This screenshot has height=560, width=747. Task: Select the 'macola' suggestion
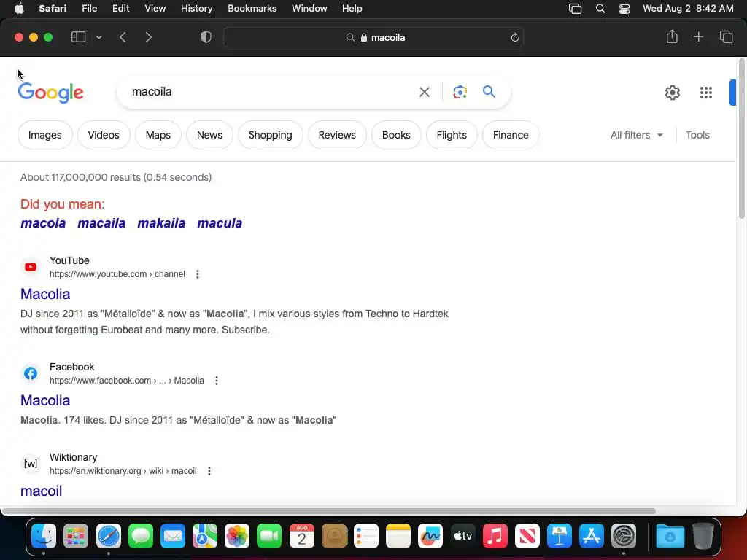pos(43,223)
